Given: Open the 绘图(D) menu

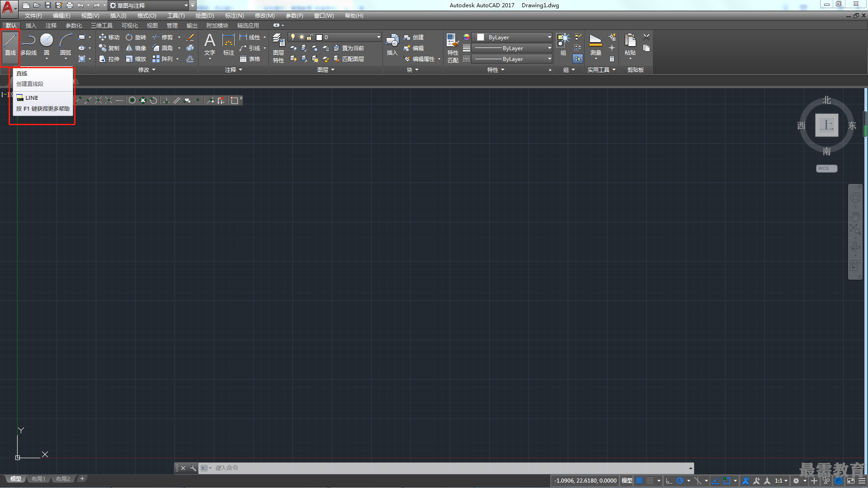Looking at the screenshot, I should tap(205, 16).
